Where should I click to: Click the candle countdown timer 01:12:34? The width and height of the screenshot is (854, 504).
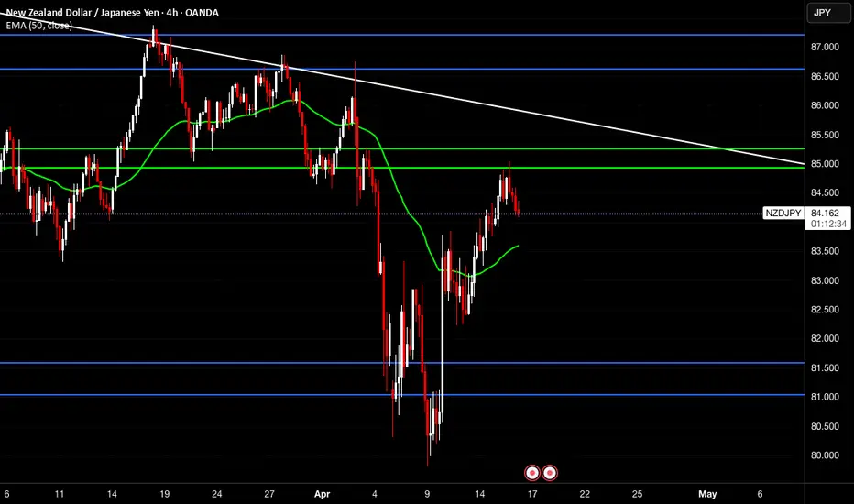click(828, 224)
